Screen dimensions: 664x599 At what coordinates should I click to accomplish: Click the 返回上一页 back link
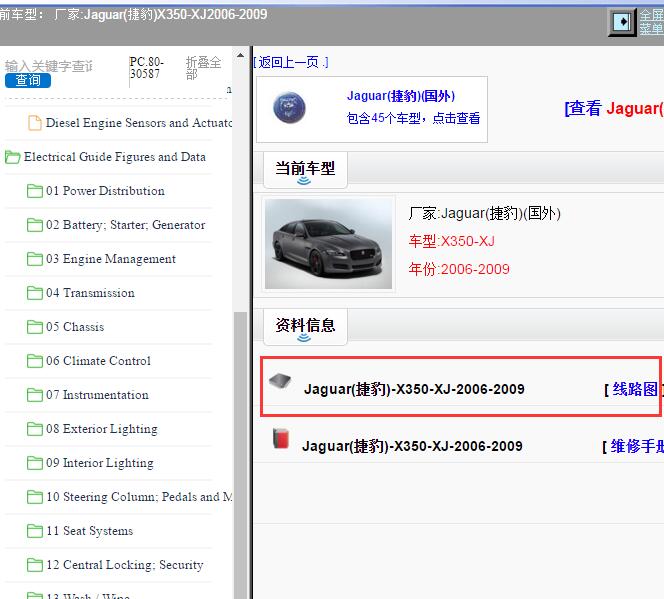(290, 62)
